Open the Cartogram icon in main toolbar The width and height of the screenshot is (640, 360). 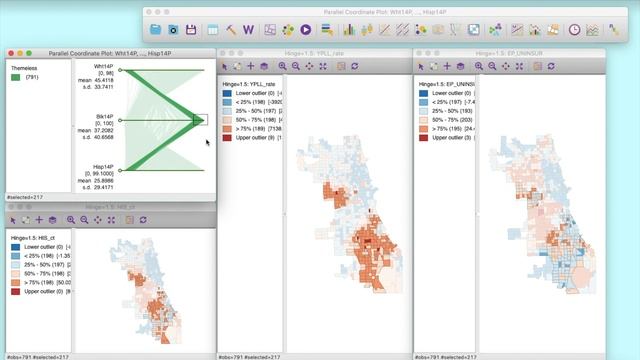pyautogui.click(x=288, y=29)
